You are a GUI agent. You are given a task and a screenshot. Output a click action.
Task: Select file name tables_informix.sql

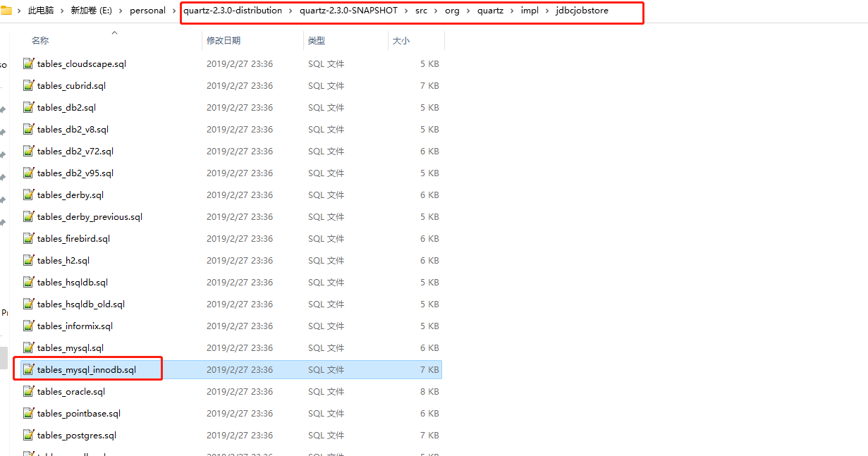coord(75,326)
